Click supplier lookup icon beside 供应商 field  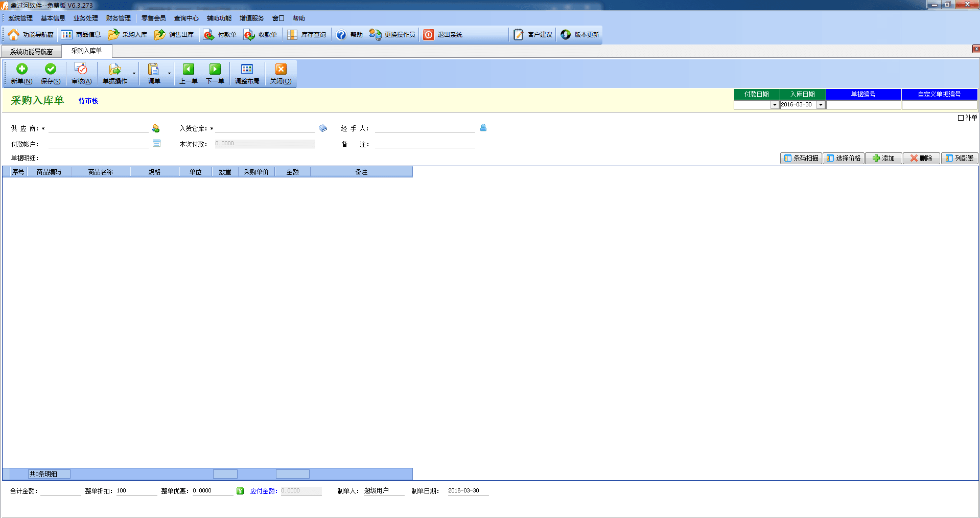[x=156, y=128]
